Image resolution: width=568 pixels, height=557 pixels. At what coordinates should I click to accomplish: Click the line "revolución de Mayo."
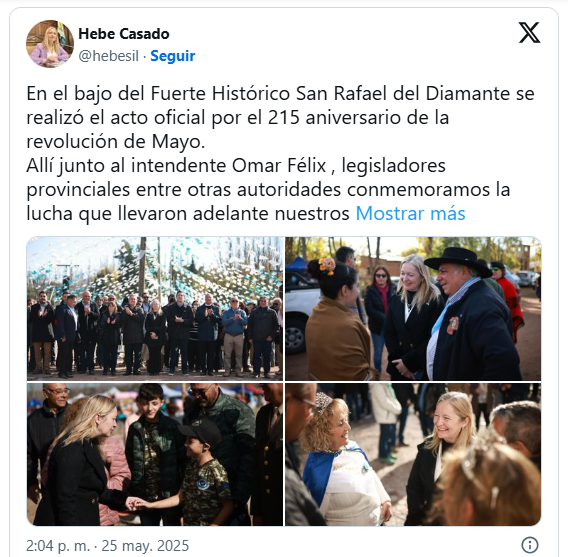116,142
